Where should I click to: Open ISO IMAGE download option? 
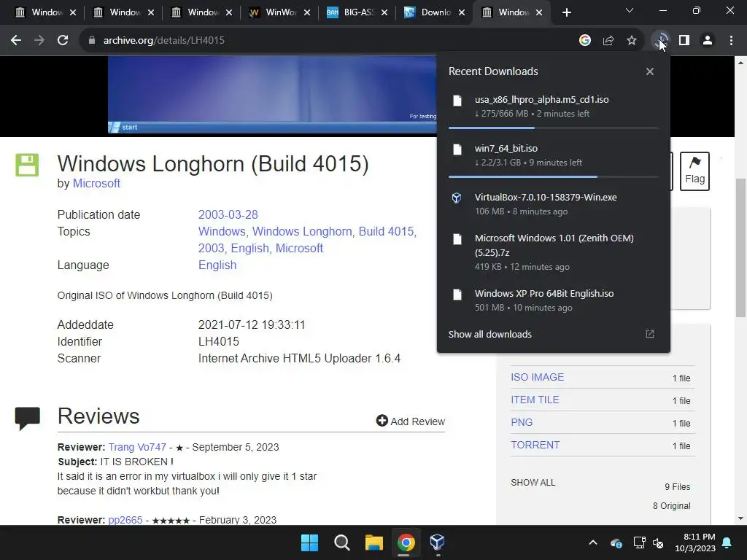click(x=538, y=377)
